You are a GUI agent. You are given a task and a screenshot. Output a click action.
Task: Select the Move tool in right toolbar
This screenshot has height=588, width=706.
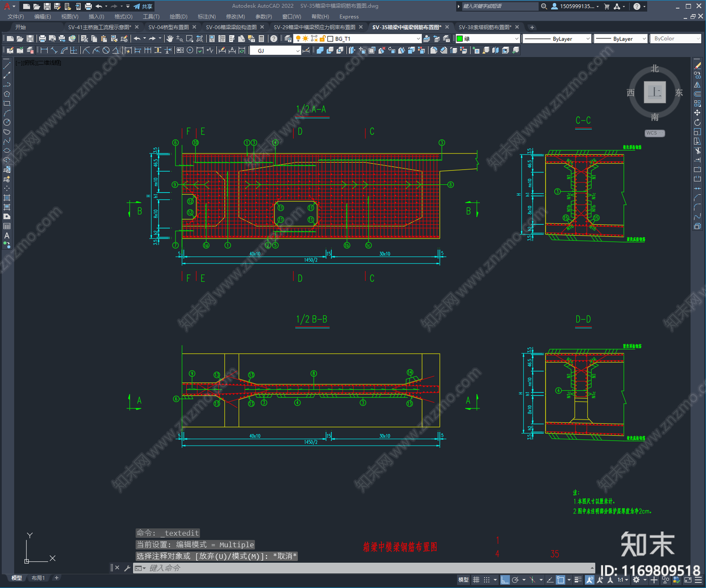(697, 113)
